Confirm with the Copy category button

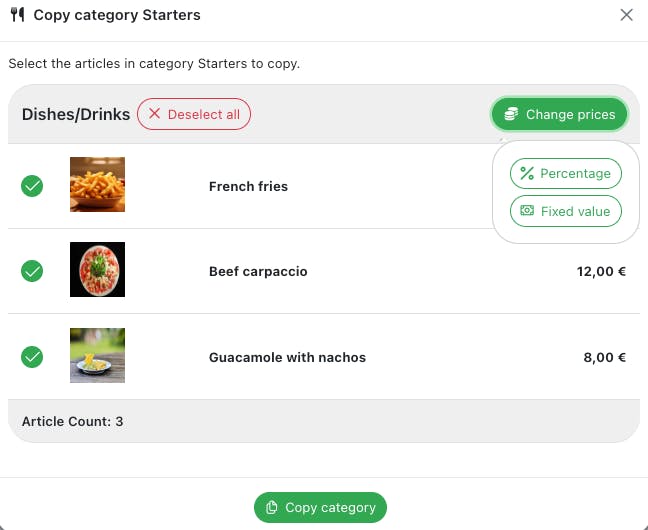coord(320,507)
